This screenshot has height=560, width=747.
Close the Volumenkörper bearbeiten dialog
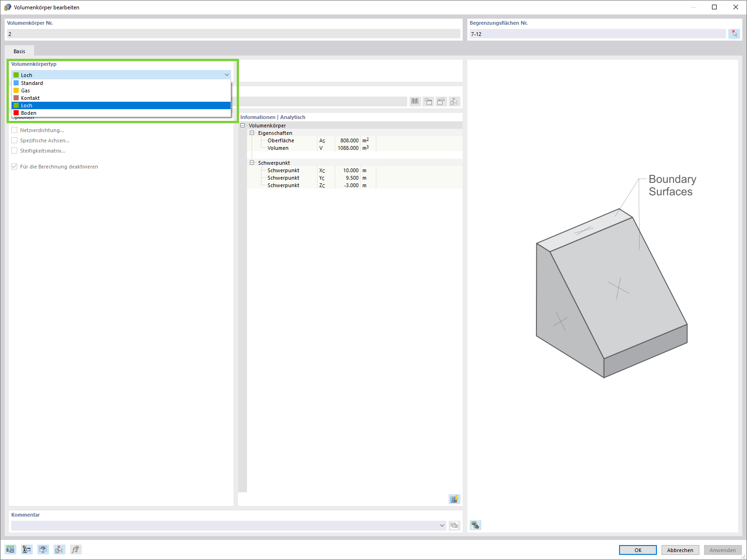pos(736,7)
